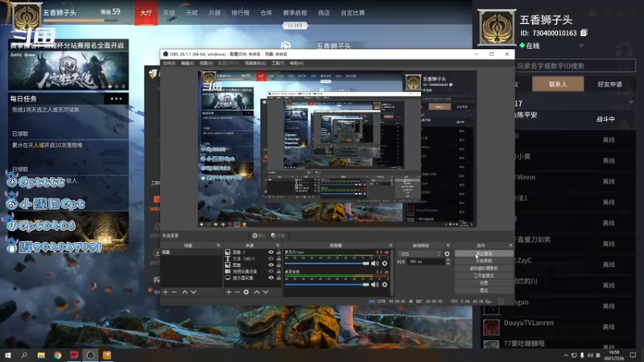Enable 工作室模式 in OBS
The height and width of the screenshot is (362, 644).
pos(485,276)
